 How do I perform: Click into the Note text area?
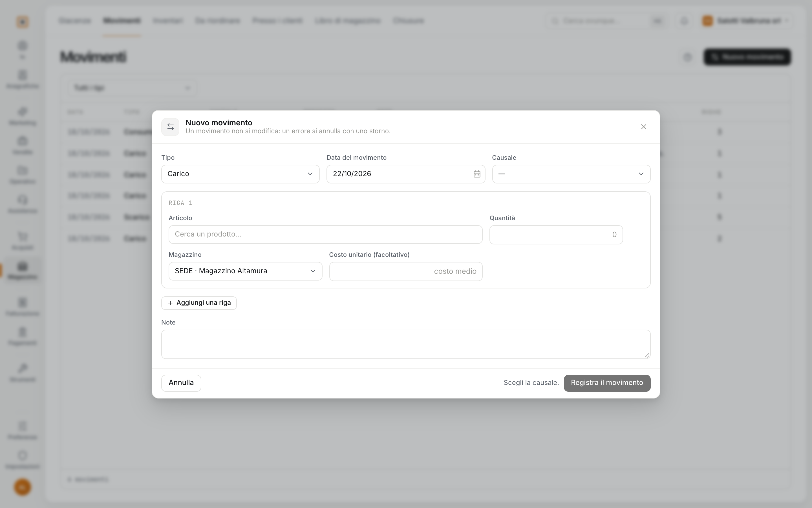point(406,344)
